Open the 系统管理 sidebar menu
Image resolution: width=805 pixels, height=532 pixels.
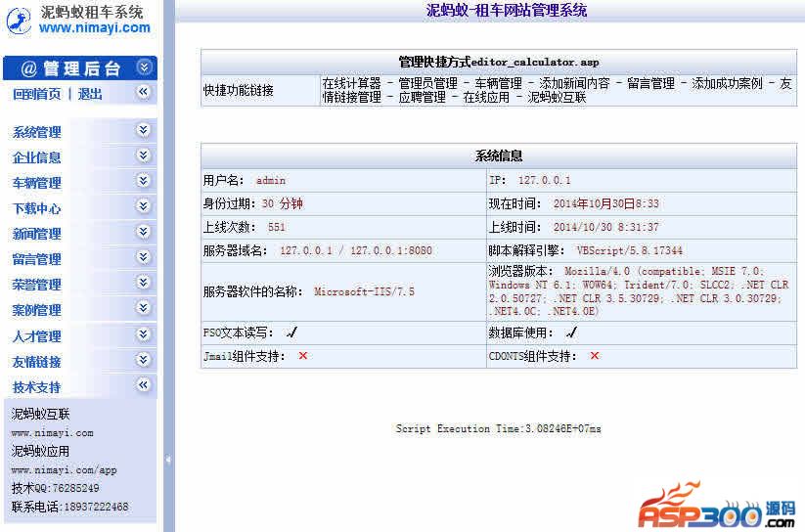click(x=36, y=132)
